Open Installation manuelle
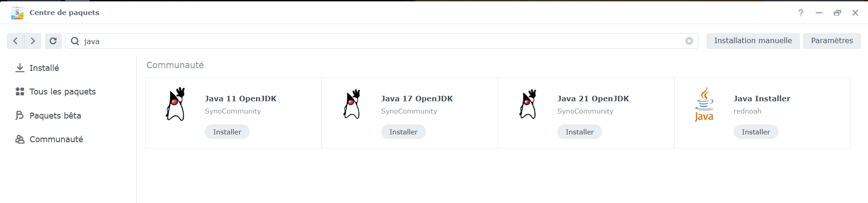The height and width of the screenshot is (203, 868). pyautogui.click(x=753, y=41)
